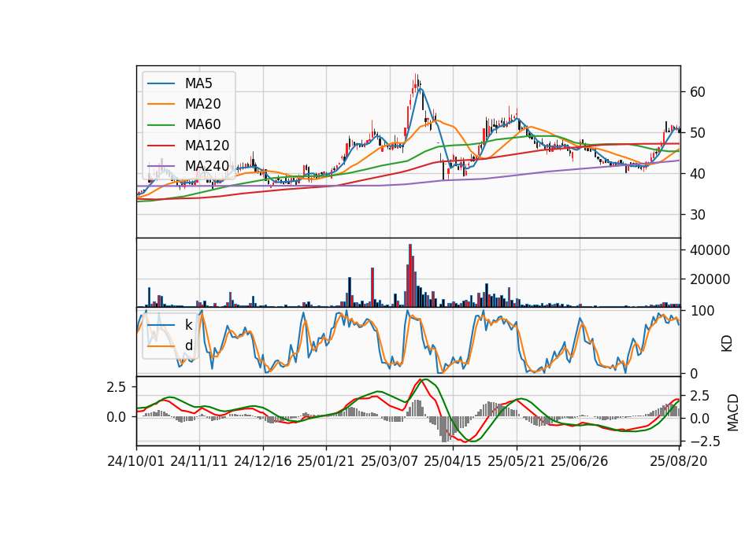
Task: Click the blue MA5 legend line sample
Action: tap(161, 83)
